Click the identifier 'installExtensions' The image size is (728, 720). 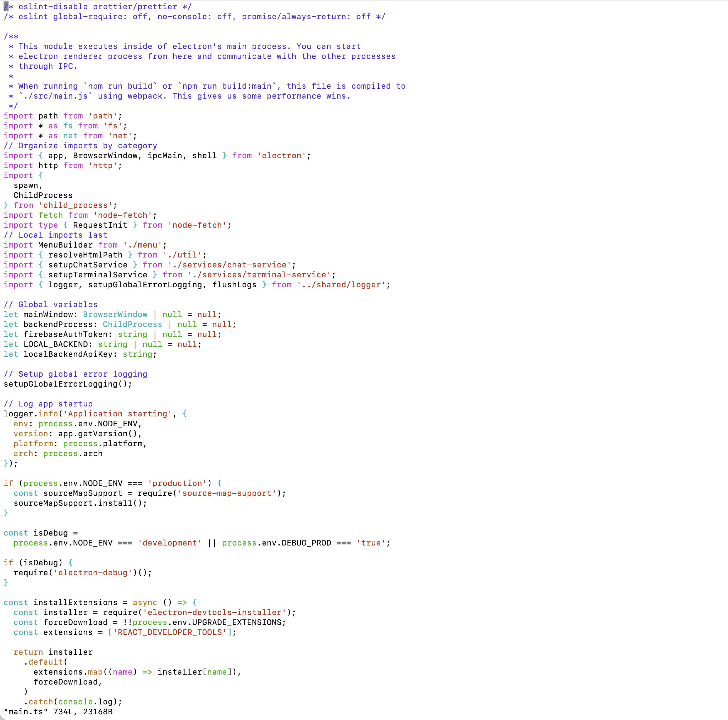click(75, 602)
